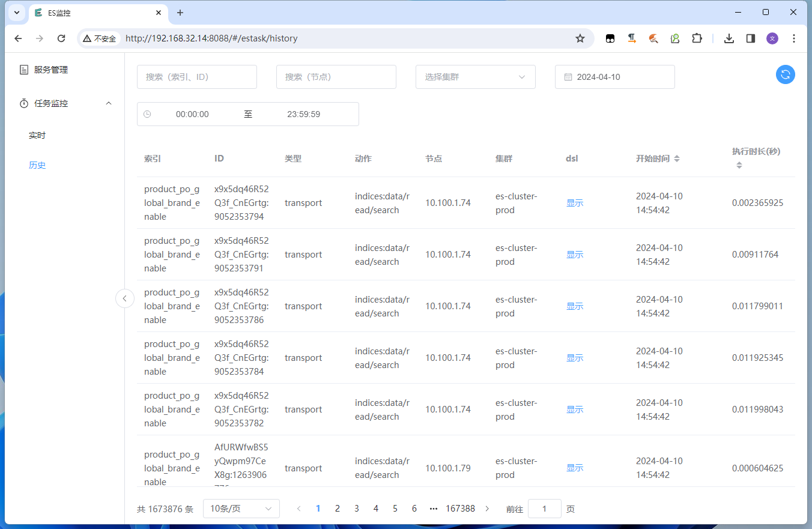This screenshot has height=529, width=812.
Task: Click the 0.002365925 duration cell
Action: [757, 203]
